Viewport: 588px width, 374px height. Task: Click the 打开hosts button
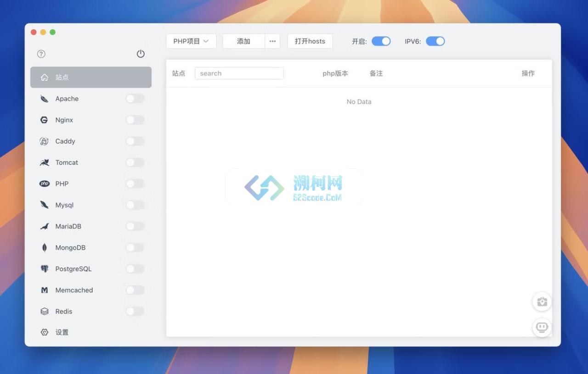(x=310, y=41)
